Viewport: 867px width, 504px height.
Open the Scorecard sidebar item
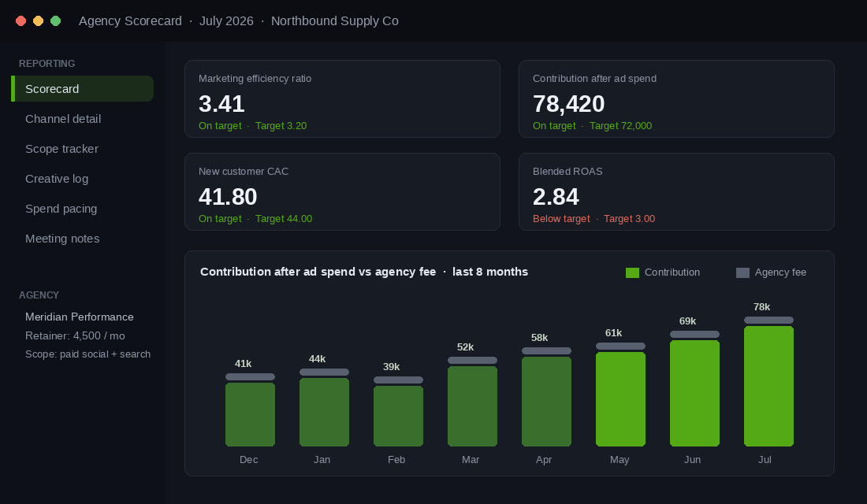click(83, 88)
